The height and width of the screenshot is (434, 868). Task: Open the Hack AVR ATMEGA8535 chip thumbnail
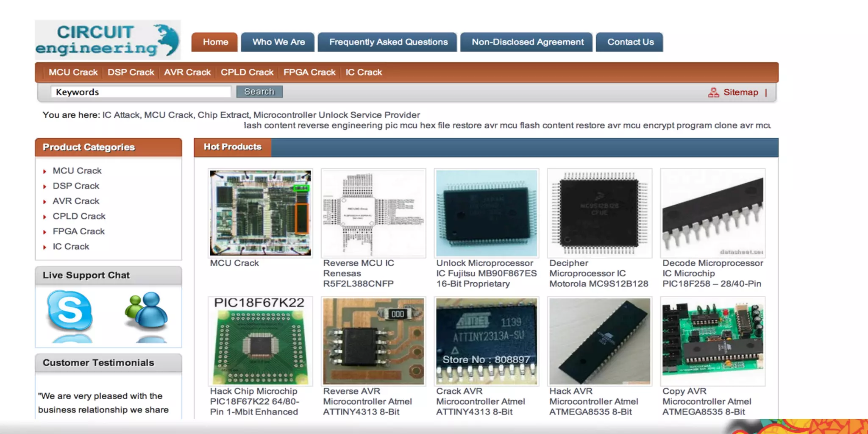600,341
